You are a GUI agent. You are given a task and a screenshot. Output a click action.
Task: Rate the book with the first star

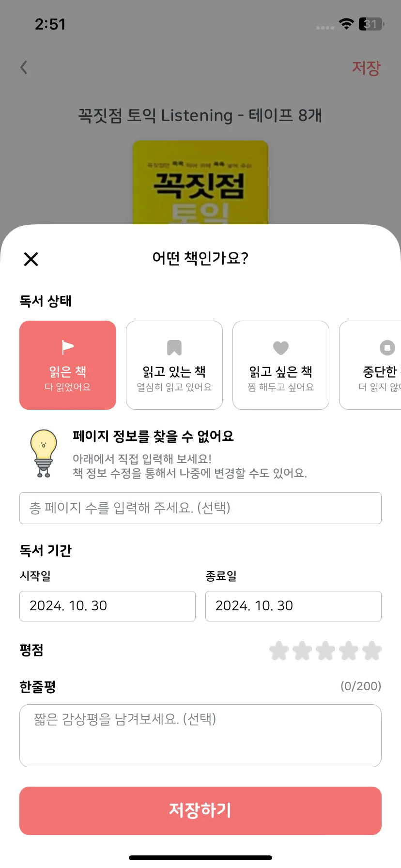click(279, 651)
